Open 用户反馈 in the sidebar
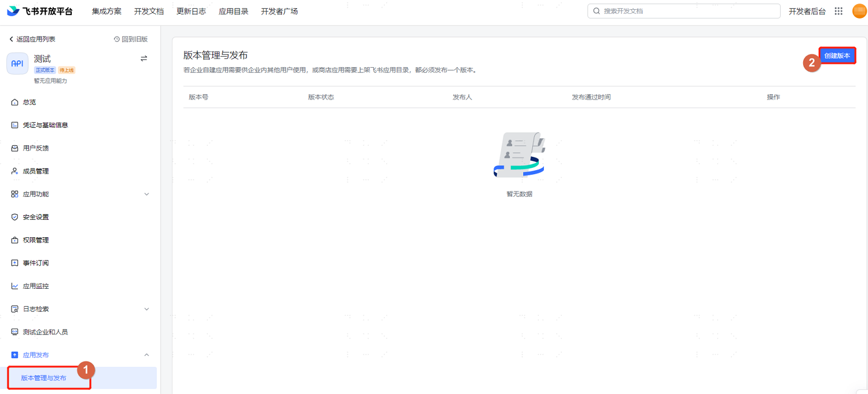Viewport: 868px width, 394px height. click(x=36, y=148)
